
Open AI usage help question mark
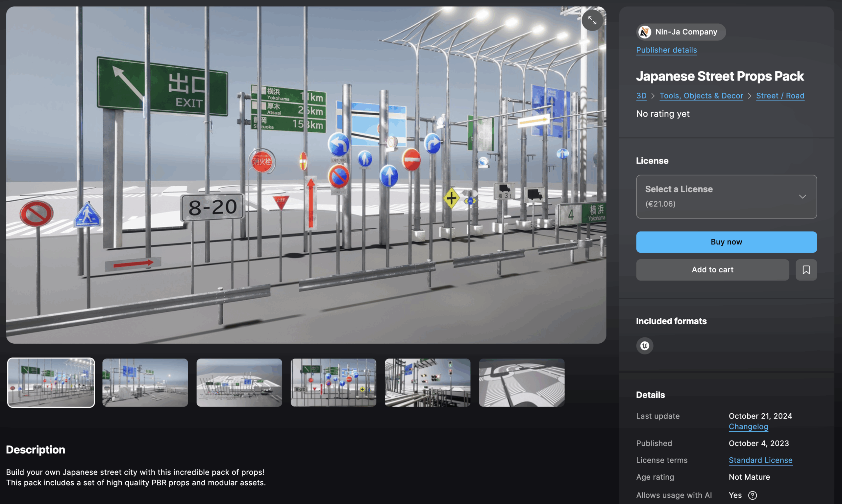(x=753, y=495)
